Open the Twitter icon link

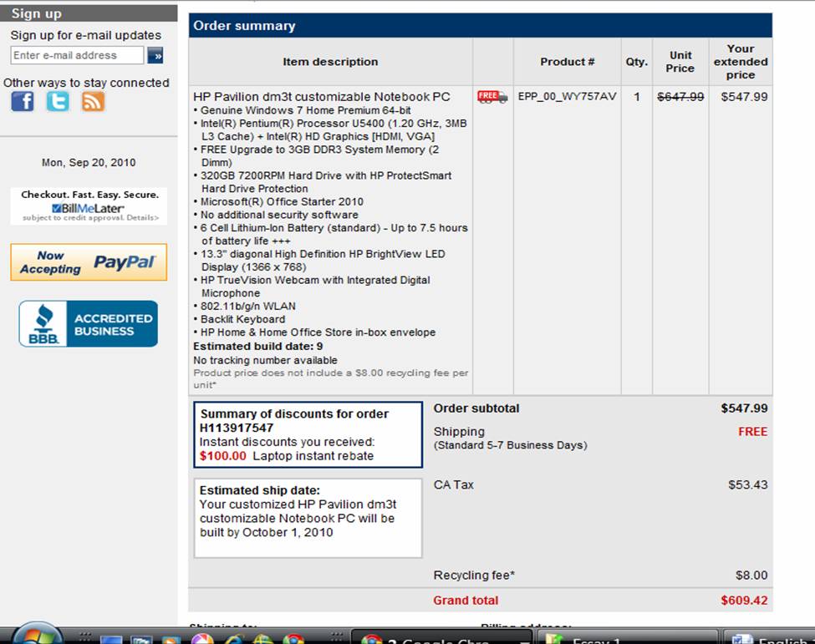pyautogui.click(x=58, y=101)
